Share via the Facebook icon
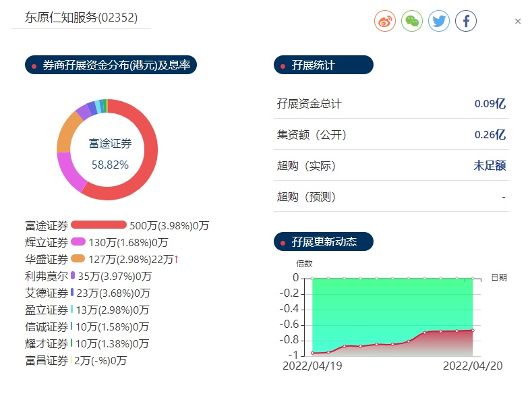Viewport: 532px width, 400px height. coord(465,21)
